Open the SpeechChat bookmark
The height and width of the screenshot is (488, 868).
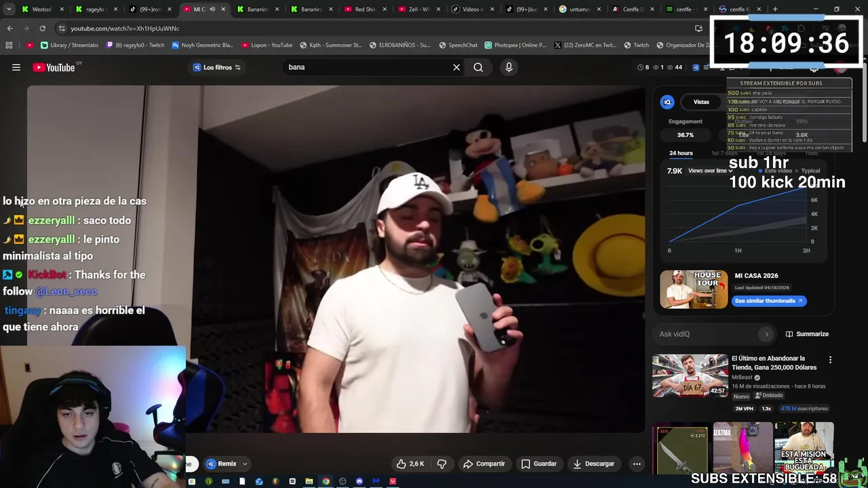[458, 45]
